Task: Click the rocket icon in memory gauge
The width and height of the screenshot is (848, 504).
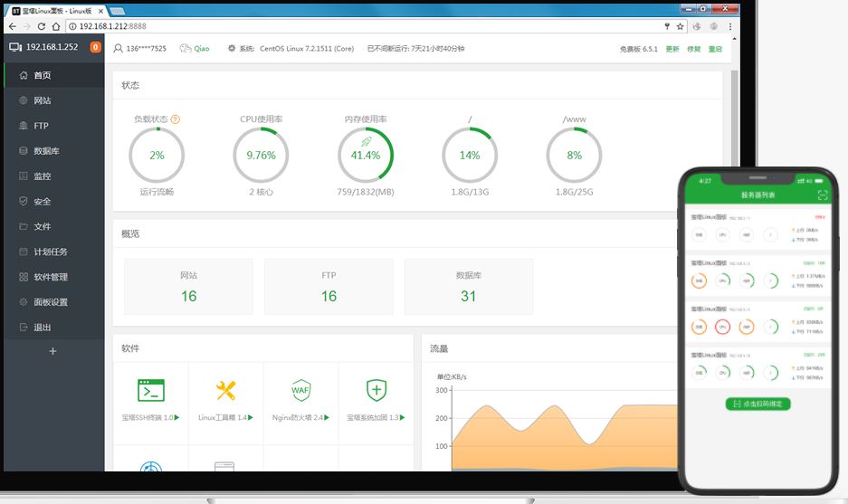Action: click(x=367, y=142)
